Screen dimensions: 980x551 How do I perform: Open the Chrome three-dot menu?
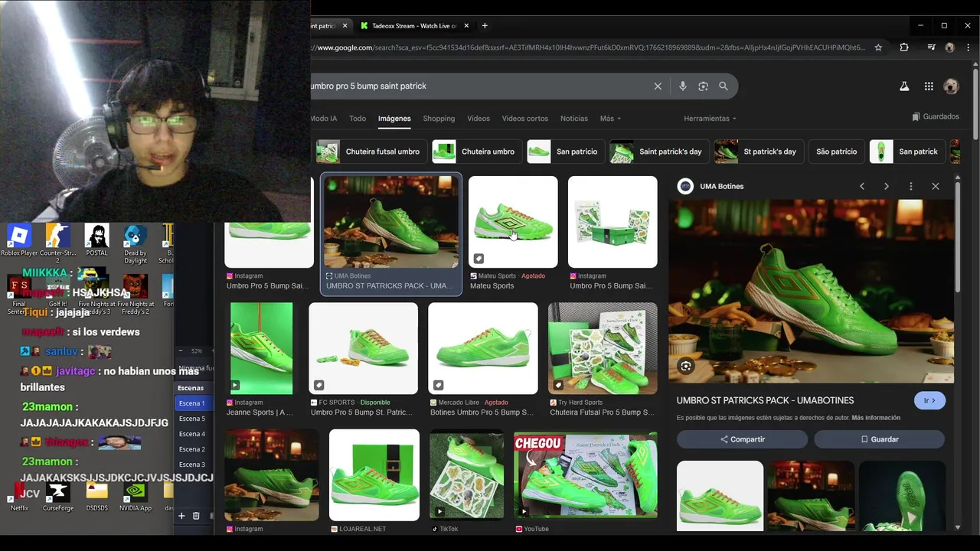968,47
